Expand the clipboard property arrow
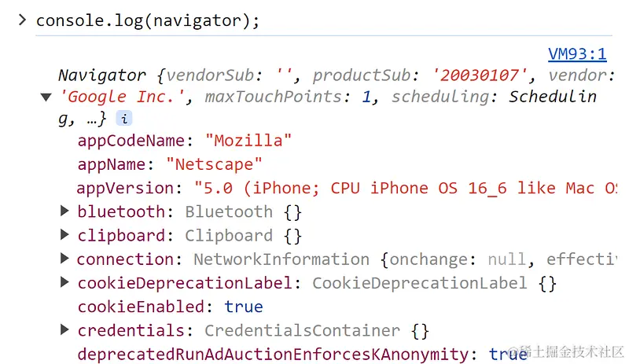 64,234
